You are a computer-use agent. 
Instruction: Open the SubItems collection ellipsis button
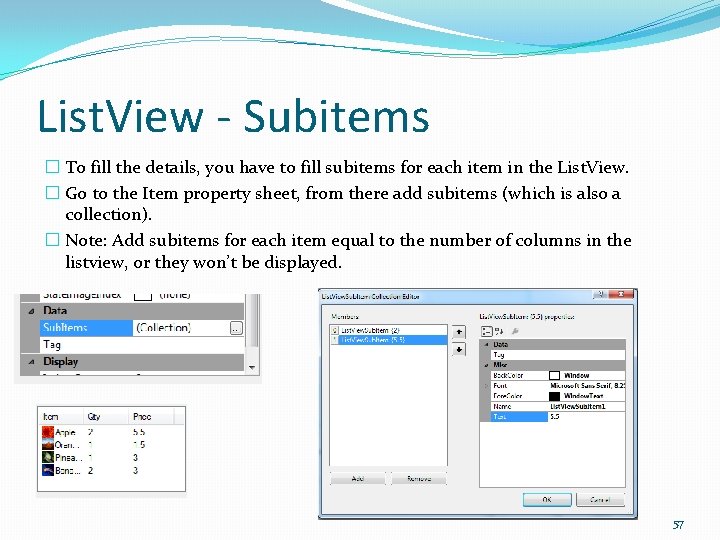tap(236, 328)
